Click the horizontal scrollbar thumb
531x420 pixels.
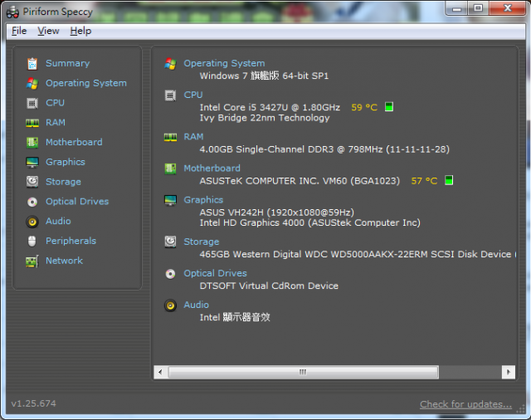303,372
